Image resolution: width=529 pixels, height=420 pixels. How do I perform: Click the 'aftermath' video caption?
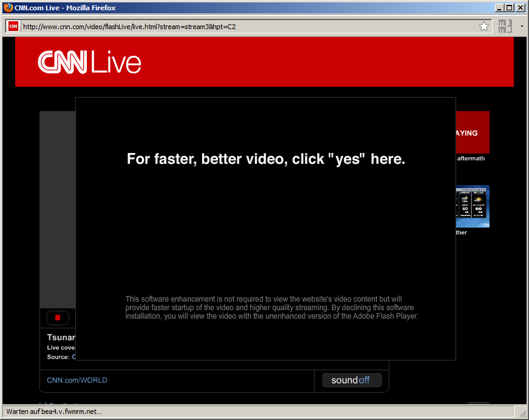tap(471, 158)
